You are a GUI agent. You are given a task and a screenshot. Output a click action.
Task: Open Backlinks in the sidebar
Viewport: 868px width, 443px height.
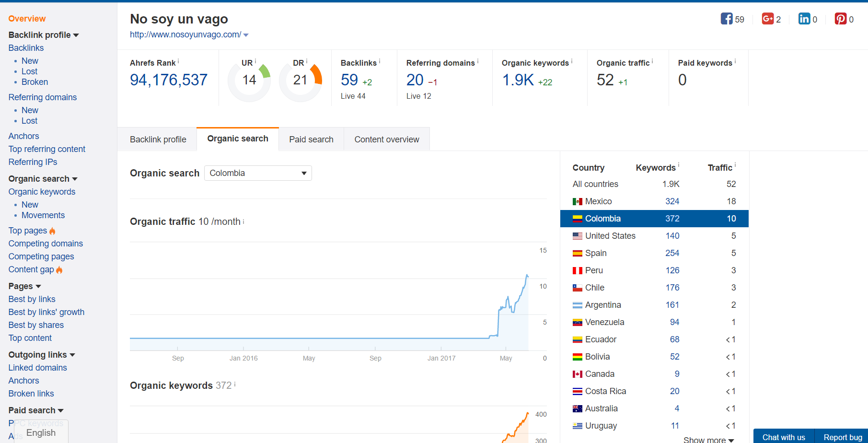pyautogui.click(x=26, y=48)
